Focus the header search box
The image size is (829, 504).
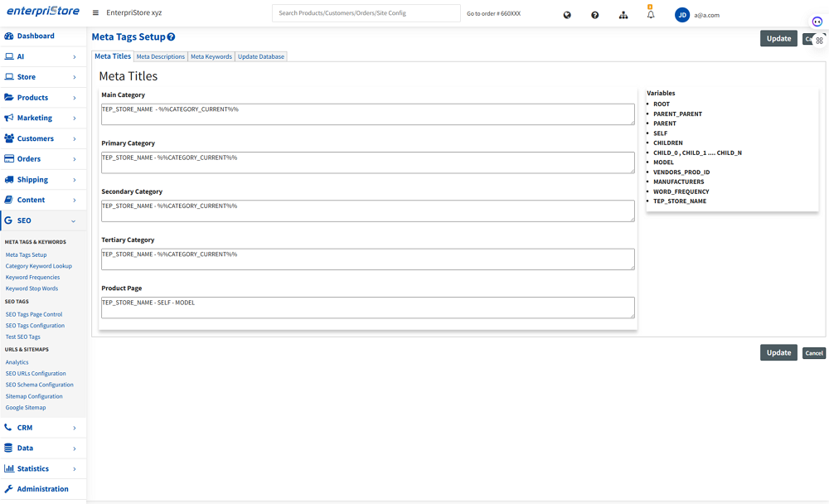(x=366, y=13)
